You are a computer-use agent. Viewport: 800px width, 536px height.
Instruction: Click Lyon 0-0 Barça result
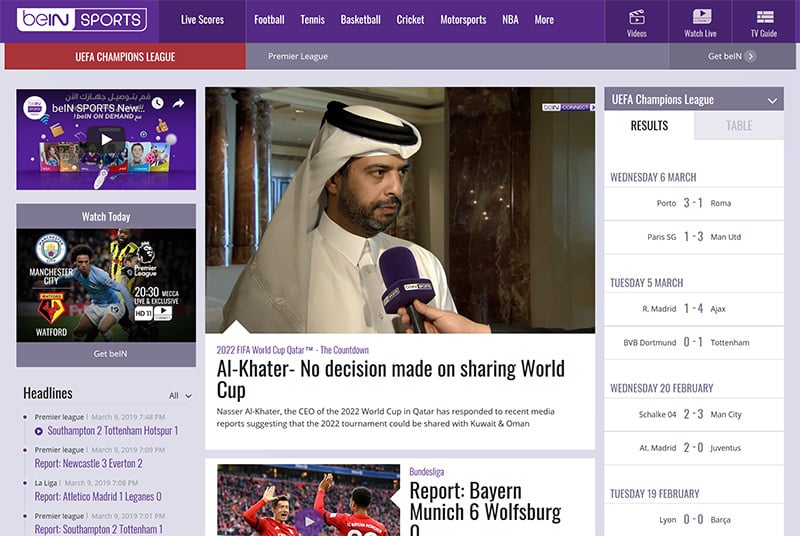[694, 520]
